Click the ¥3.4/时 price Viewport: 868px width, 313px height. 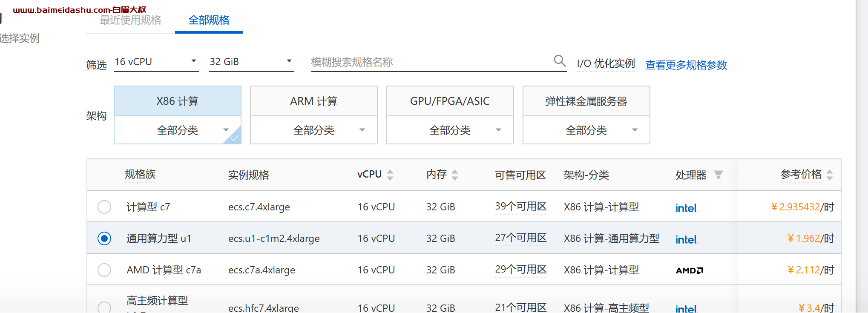(816, 308)
